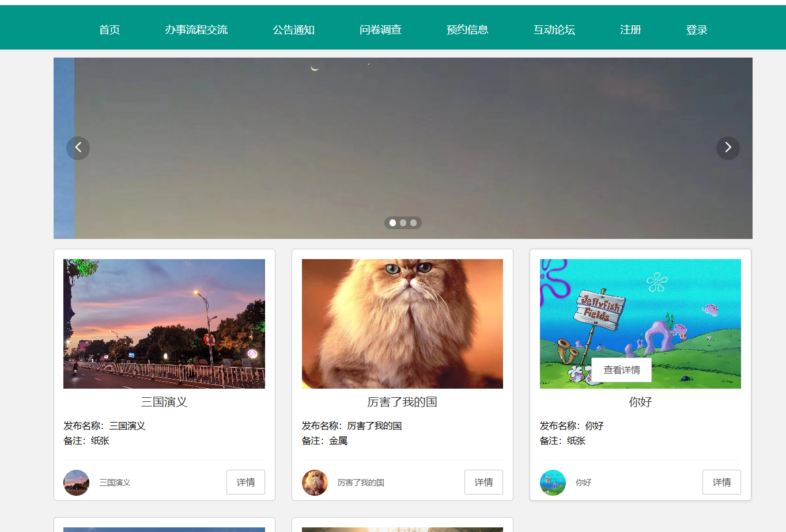Click the previous slide arrow on carousel
Screen dimensions: 786x532
coord(78,148)
